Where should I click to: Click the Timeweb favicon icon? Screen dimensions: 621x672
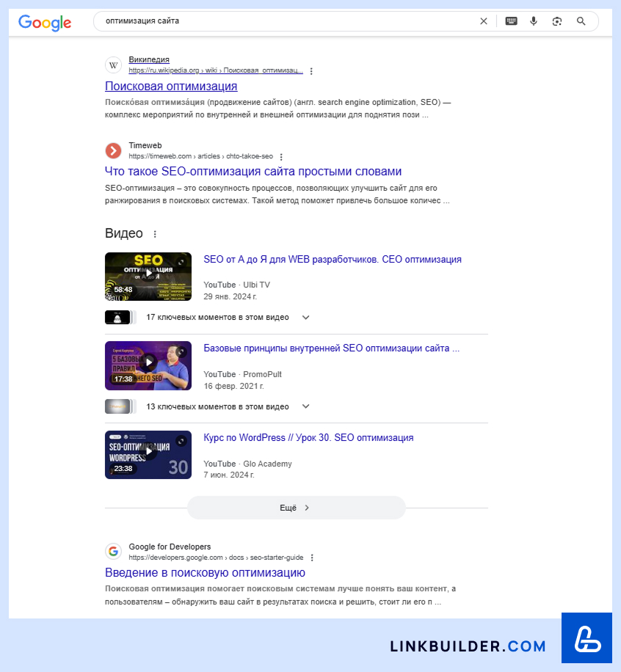tap(113, 151)
